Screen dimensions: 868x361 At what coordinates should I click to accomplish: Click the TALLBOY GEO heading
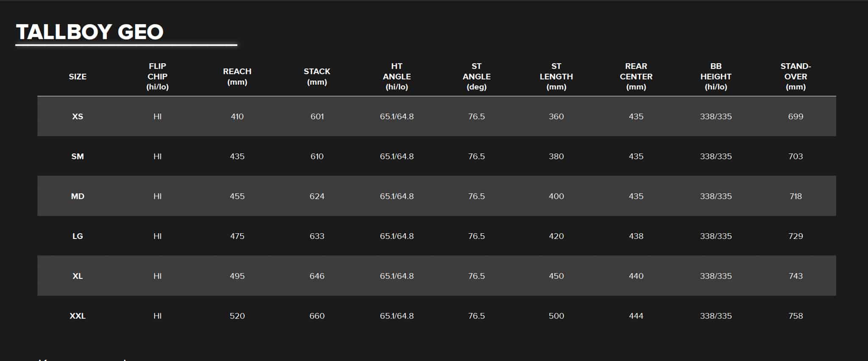tap(89, 32)
